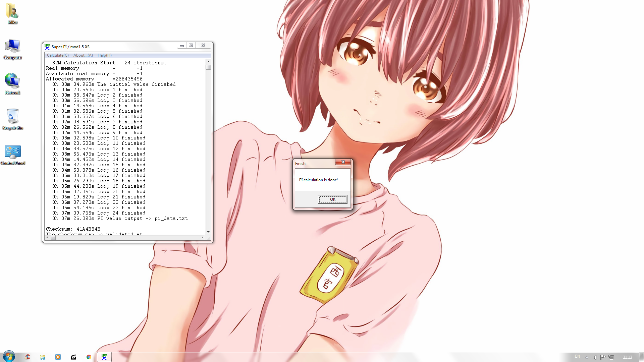Open the BE clapperboard app in taskbar
The height and width of the screenshot is (362, 644).
click(x=73, y=357)
